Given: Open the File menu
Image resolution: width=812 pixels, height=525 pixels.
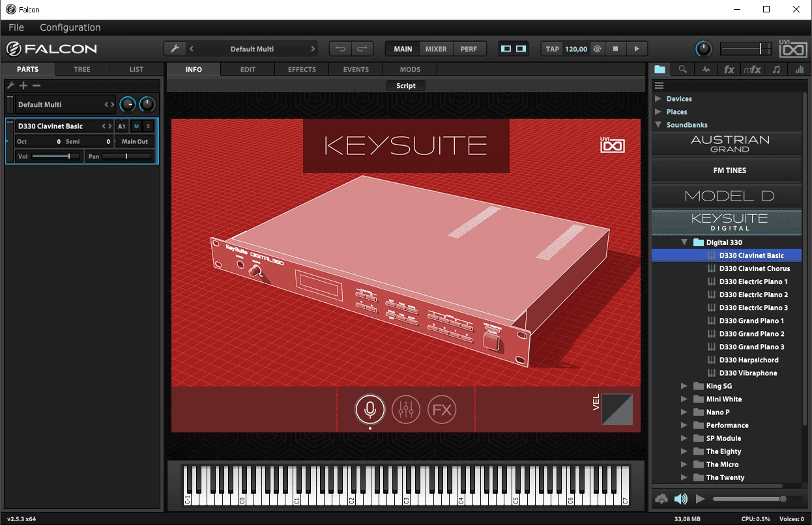Looking at the screenshot, I should (16, 27).
